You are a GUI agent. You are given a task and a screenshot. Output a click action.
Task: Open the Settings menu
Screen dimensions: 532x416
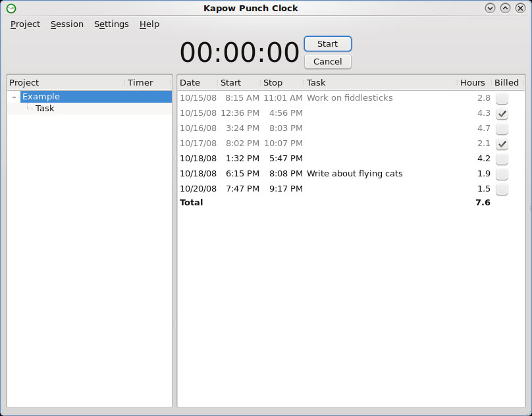111,24
